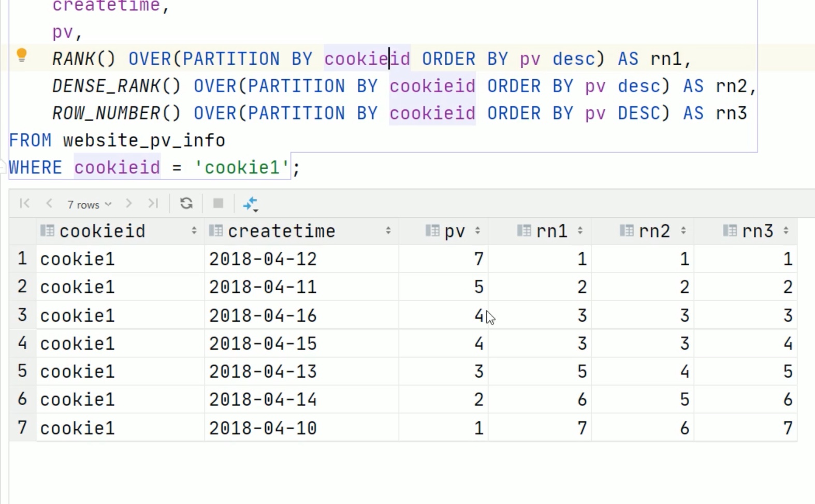This screenshot has width=815, height=504.
Task: Click the cell with date 2018-04-13
Action: click(x=301, y=371)
